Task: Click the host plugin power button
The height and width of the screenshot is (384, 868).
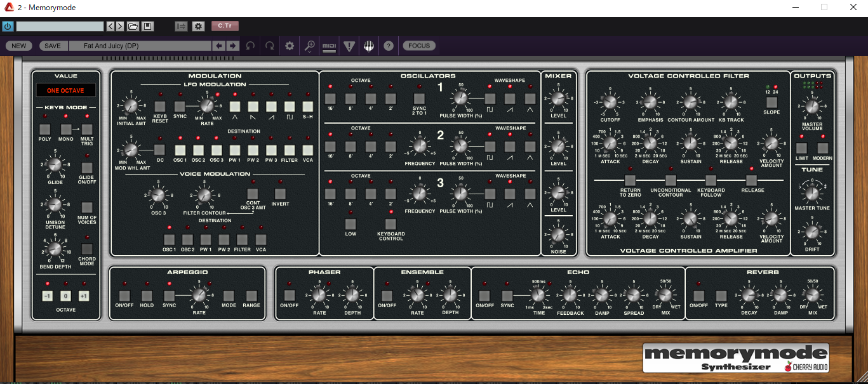Action: [x=8, y=26]
